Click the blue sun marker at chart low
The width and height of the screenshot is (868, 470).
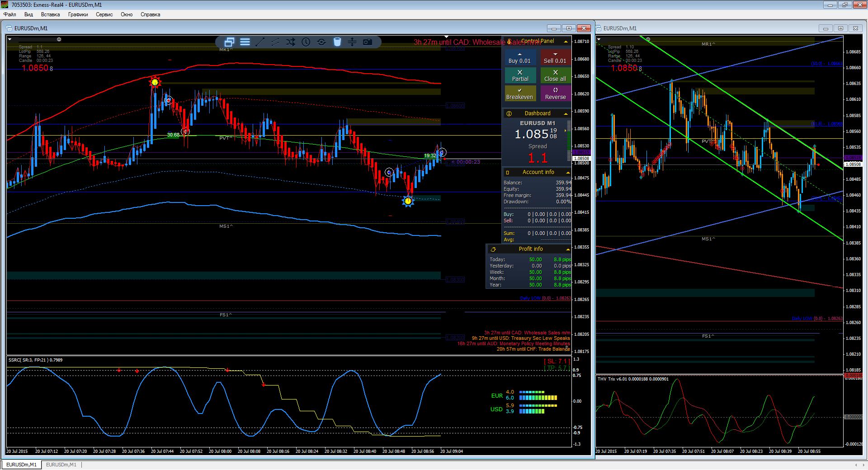coord(408,201)
